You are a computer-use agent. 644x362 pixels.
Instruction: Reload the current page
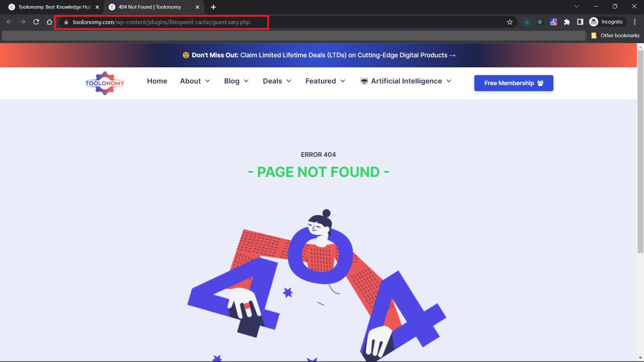36,22
